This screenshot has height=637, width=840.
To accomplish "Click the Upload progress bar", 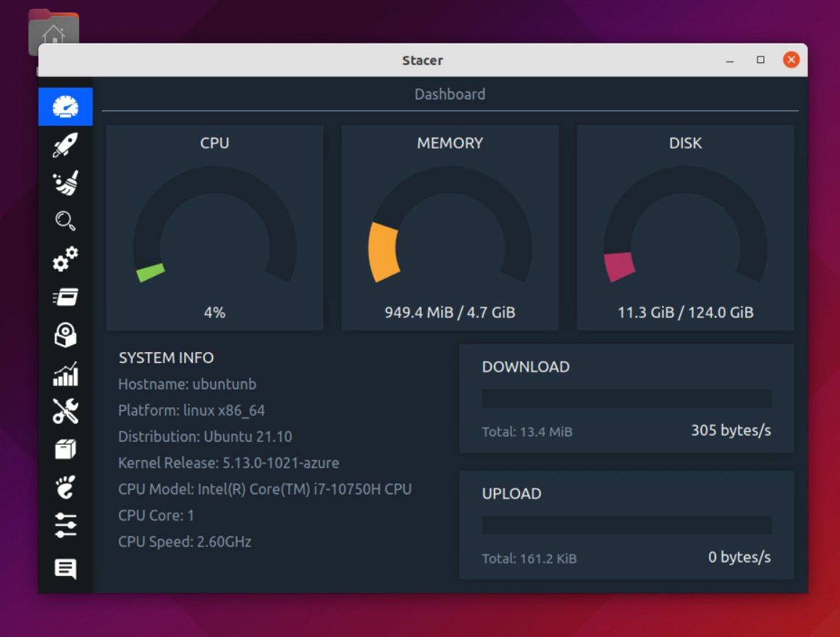I will click(x=626, y=525).
